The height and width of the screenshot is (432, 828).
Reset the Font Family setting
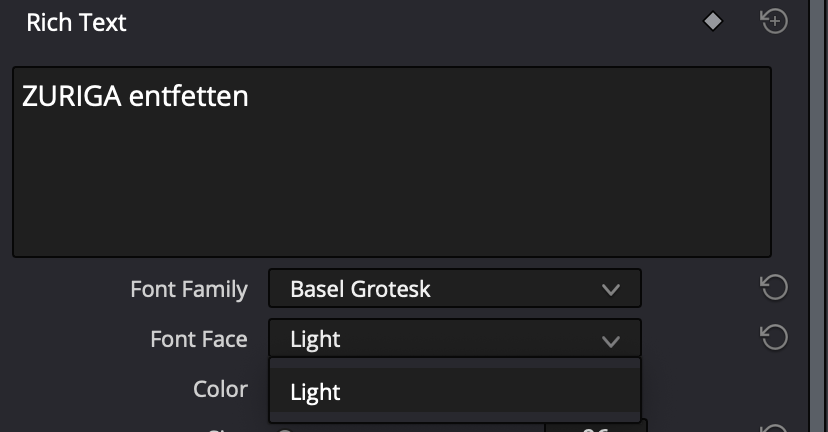774,288
